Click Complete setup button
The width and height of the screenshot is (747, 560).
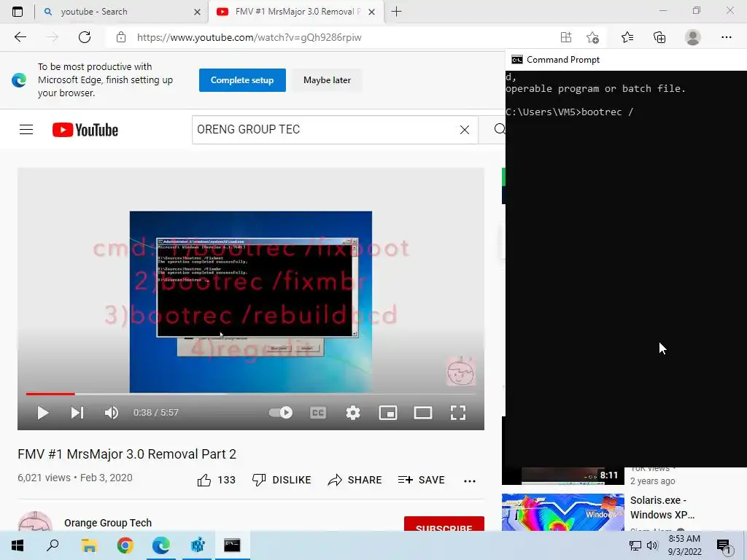click(242, 80)
